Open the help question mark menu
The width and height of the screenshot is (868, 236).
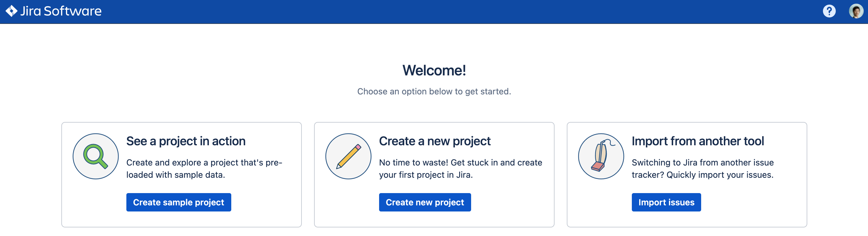point(829,11)
